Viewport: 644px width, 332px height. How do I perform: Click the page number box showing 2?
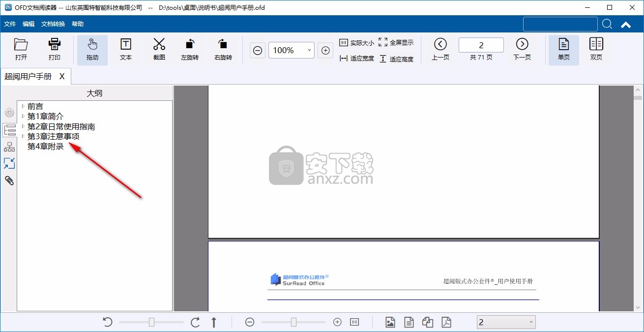tap(481, 45)
